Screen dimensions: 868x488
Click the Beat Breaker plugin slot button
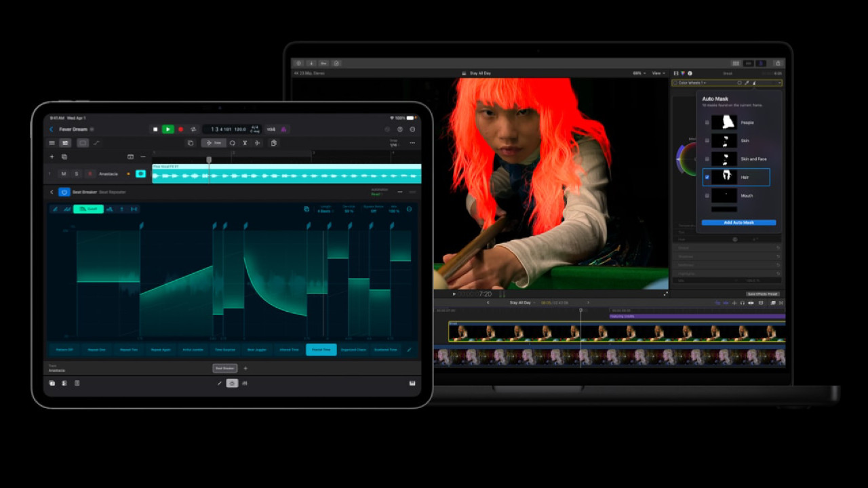click(x=224, y=369)
